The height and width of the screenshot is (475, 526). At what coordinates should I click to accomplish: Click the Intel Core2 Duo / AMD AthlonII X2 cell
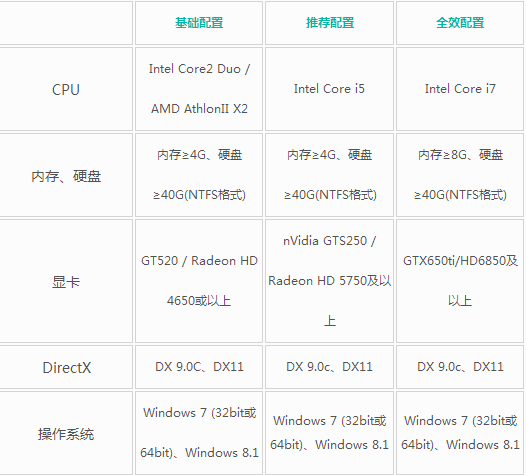click(x=199, y=89)
